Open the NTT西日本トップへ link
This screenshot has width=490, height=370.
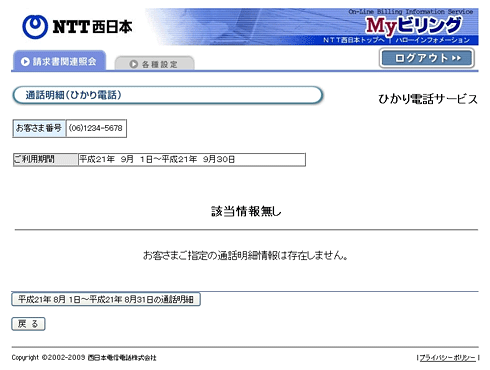[353, 40]
